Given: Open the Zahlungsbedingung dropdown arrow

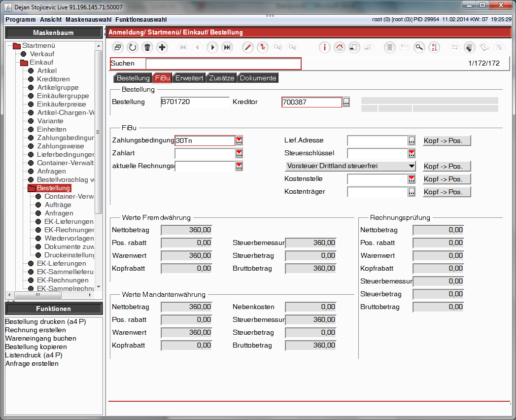Looking at the screenshot, I should [239, 140].
